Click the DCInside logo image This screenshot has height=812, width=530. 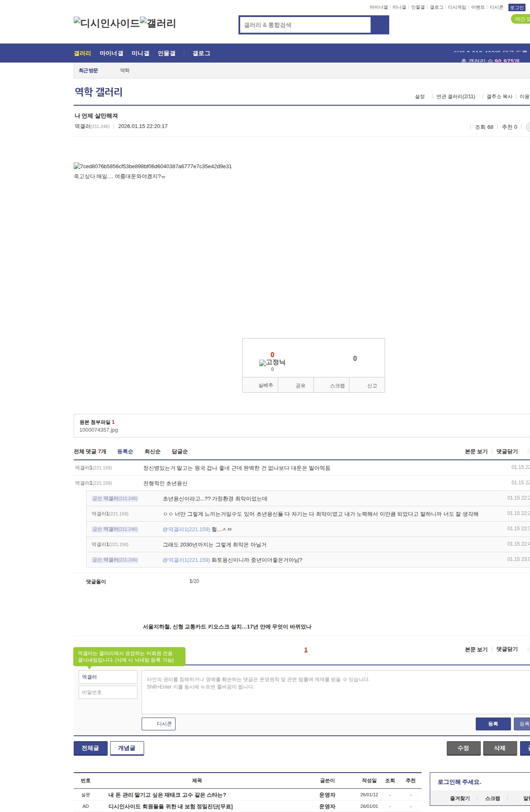pos(107,23)
